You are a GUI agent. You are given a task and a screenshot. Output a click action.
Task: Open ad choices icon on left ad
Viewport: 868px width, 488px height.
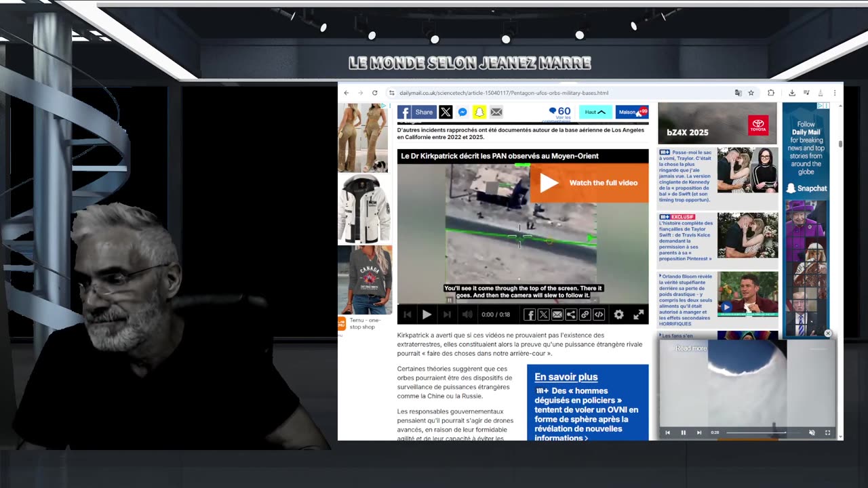tap(384, 106)
